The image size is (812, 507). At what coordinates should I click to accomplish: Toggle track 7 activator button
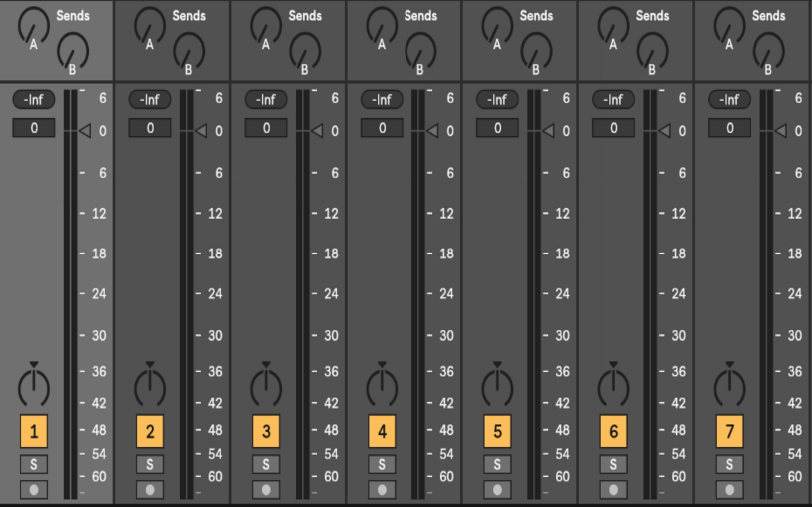(729, 432)
